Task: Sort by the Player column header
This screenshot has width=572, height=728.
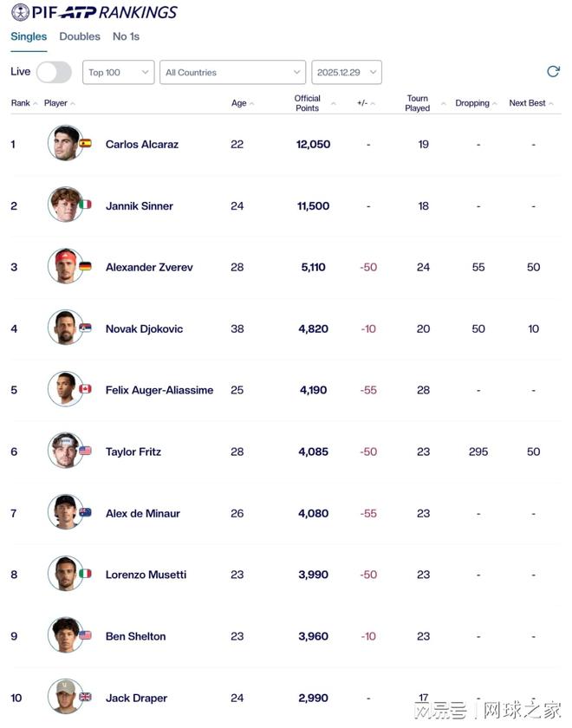Action: 56,103
